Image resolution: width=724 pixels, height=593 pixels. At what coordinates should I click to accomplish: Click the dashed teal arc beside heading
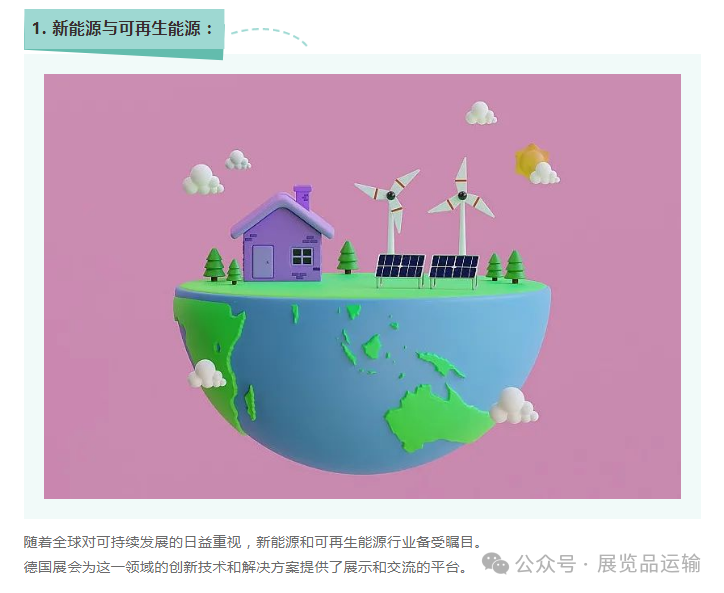click(269, 36)
